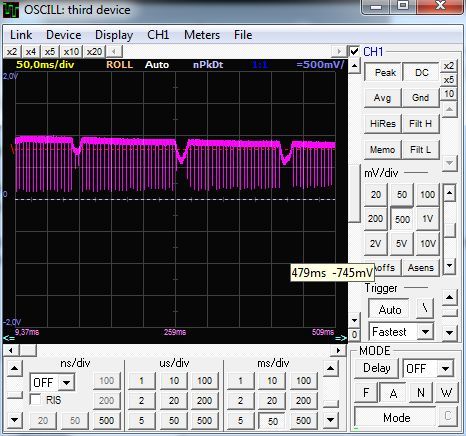The image size is (466, 436).
Task: Click the x5 vertical zoom button
Action: pos(449,80)
